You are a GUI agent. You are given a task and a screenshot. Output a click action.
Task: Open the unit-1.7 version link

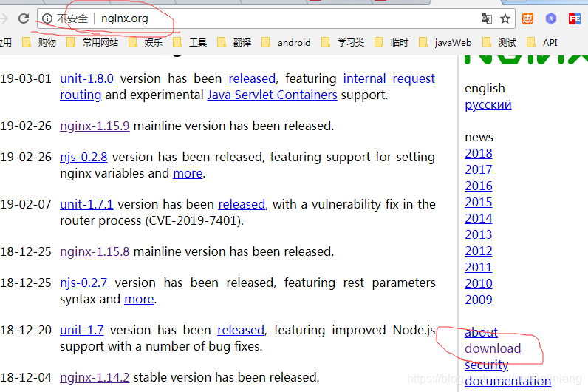coord(82,330)
